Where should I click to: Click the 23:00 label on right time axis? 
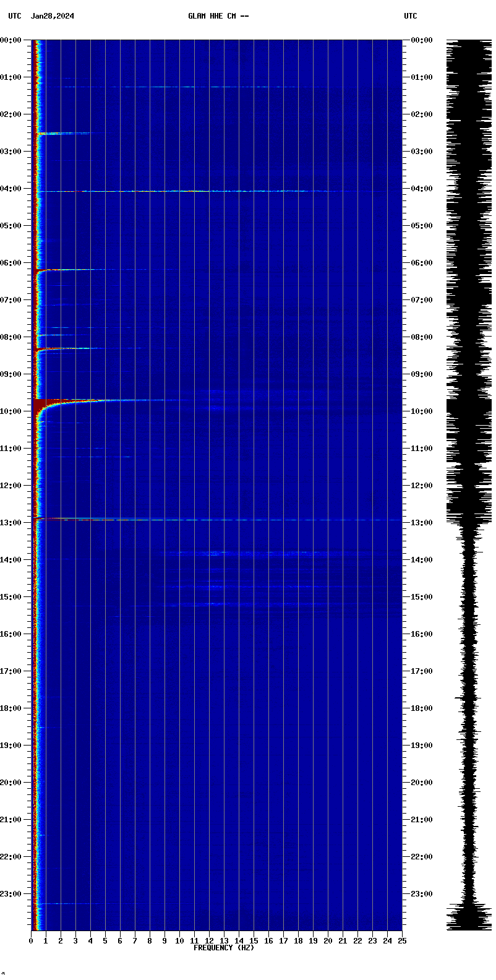coord(421,894)
